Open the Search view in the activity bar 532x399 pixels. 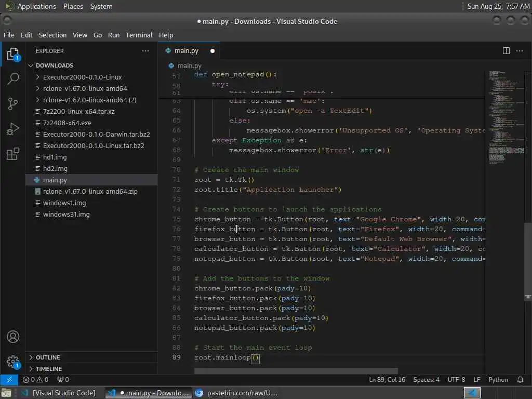tap(13, 79)
